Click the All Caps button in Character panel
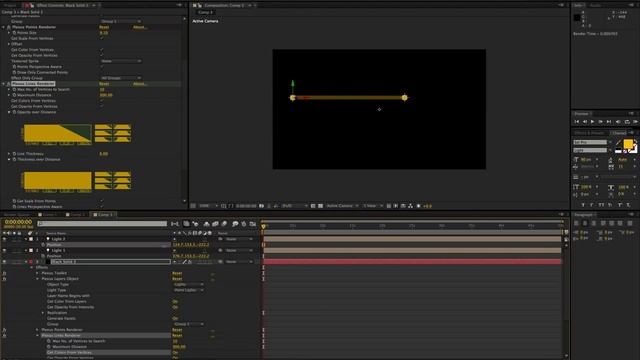The width and height of the screenshot is (640, 360). 602,205
